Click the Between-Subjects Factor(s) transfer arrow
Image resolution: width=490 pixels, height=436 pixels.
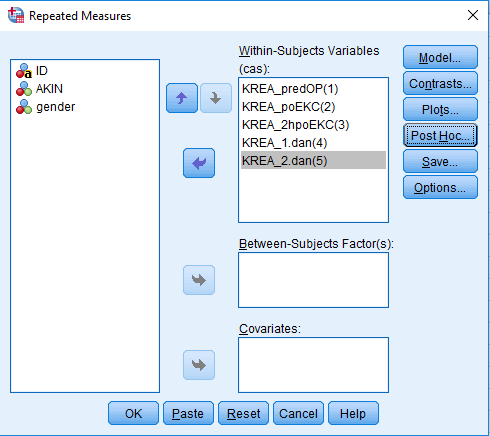coord(199,280)
